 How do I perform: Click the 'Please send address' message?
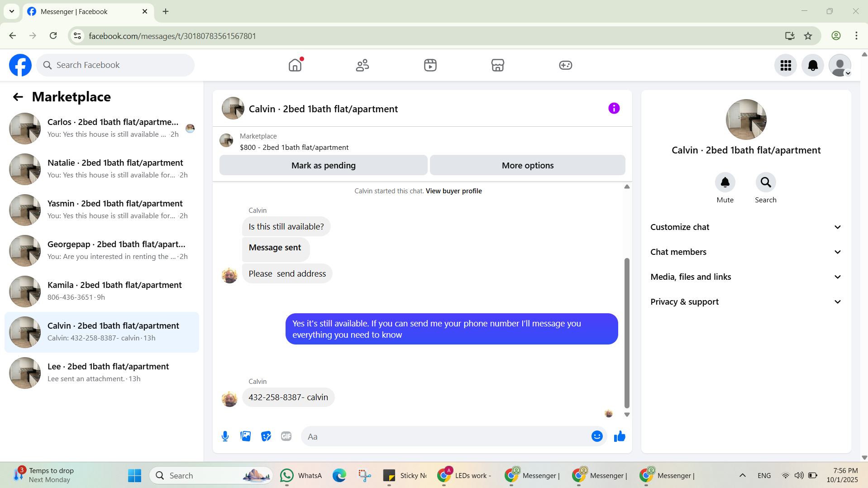pyautogui.click(x=287, y=274)
